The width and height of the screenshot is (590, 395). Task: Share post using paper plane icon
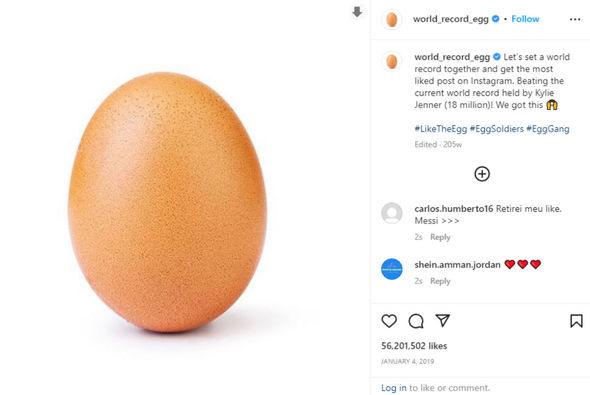[442, 321]
